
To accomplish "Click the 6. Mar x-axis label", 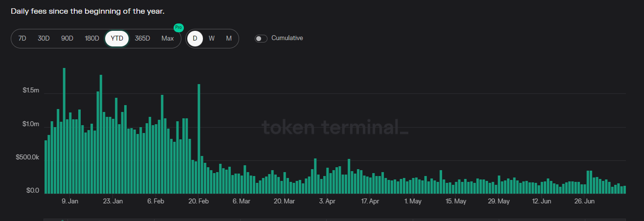I will point(242,201).
